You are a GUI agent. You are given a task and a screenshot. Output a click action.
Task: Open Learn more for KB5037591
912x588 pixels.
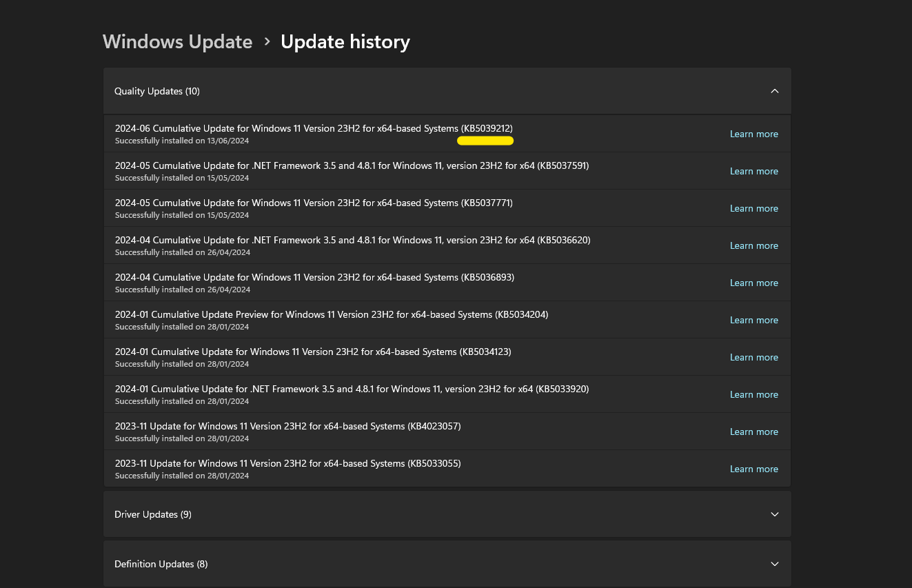click(x=753, y=171)
